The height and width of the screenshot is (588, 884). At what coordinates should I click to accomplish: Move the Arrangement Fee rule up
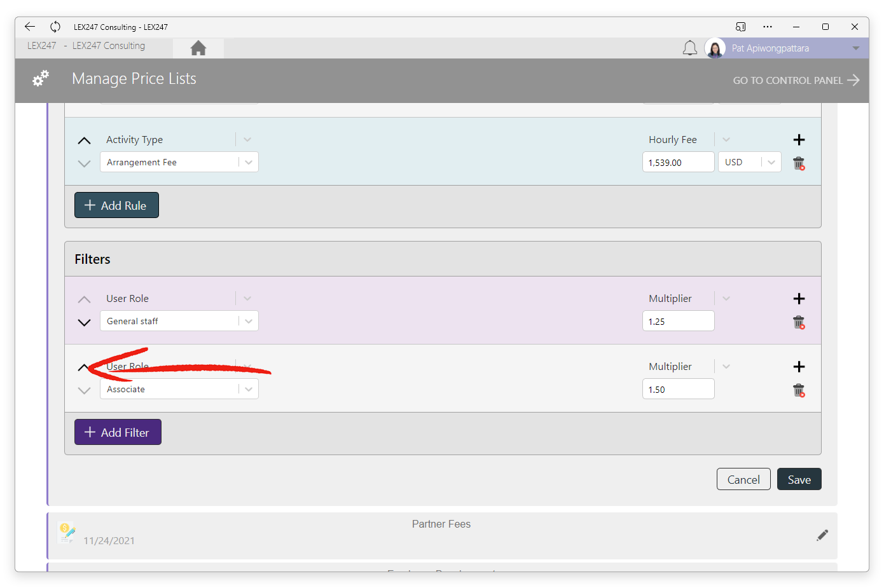point(84,140)
